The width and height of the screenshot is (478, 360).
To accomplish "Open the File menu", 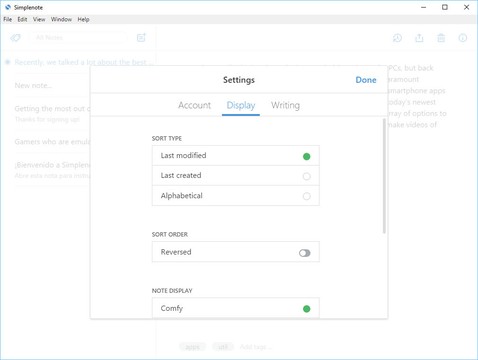I will tap(8, 19).
